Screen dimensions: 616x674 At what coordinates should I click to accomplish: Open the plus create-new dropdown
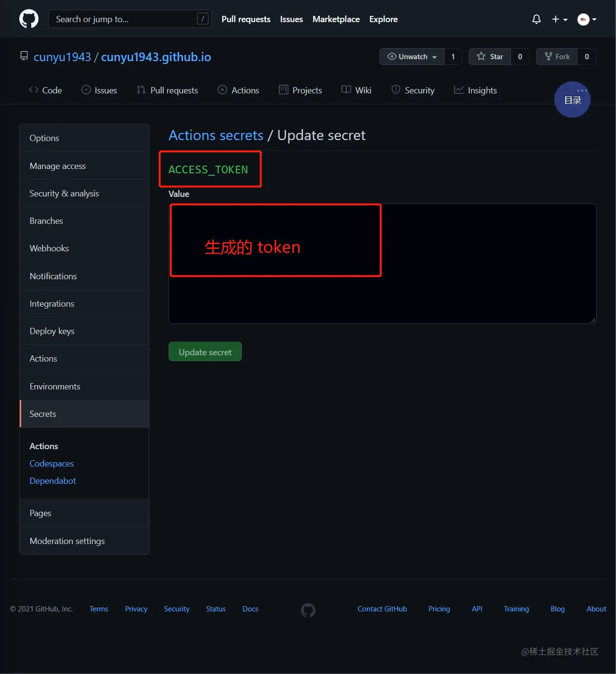coord(560,19)
